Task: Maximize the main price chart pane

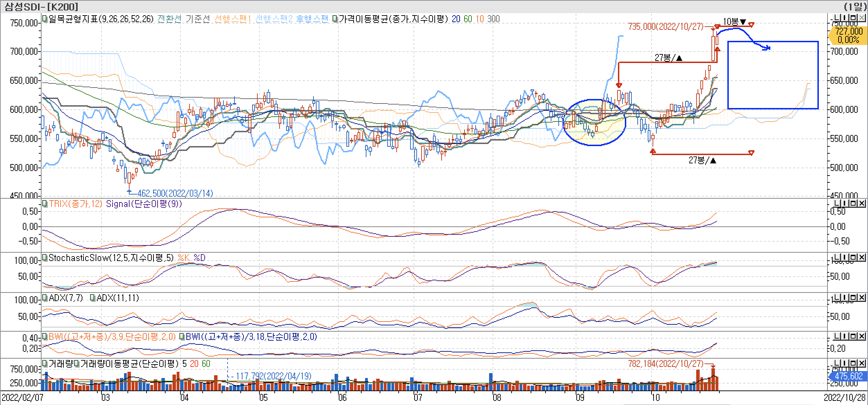Action: point(852,18)
